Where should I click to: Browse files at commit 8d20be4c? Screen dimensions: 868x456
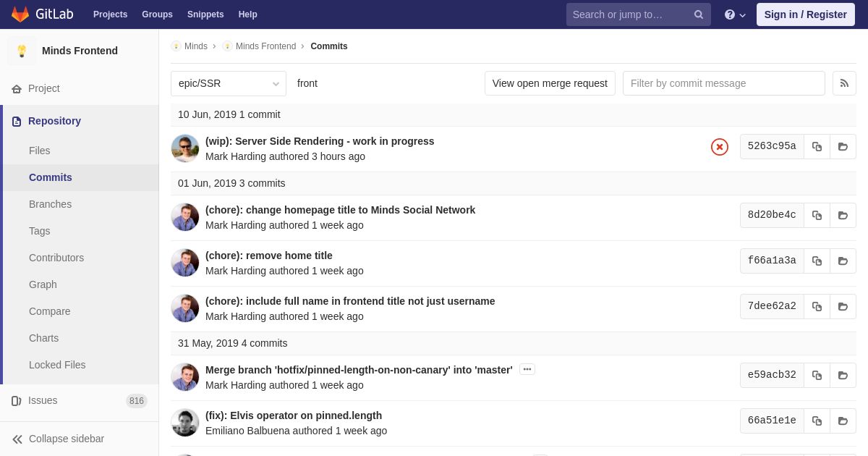843,215
